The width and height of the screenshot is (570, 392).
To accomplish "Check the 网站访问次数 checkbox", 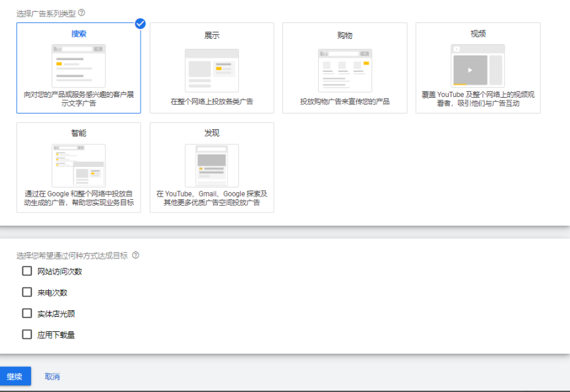I will (x=27, y=271).
